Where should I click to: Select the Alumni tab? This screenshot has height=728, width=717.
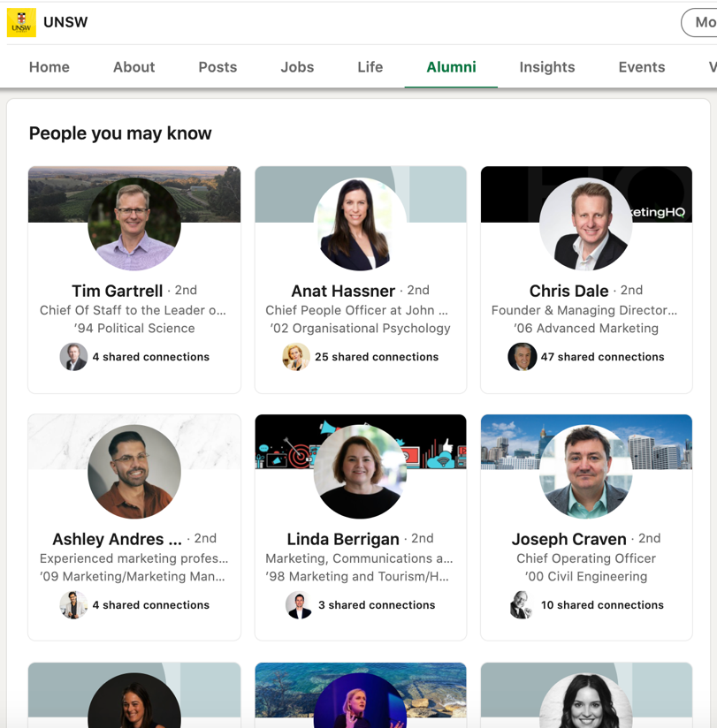coord(451,67)
